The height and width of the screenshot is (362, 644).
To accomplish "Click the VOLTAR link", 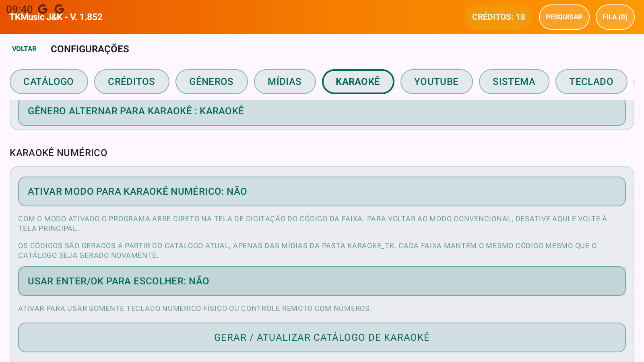I will click(24, 49).
